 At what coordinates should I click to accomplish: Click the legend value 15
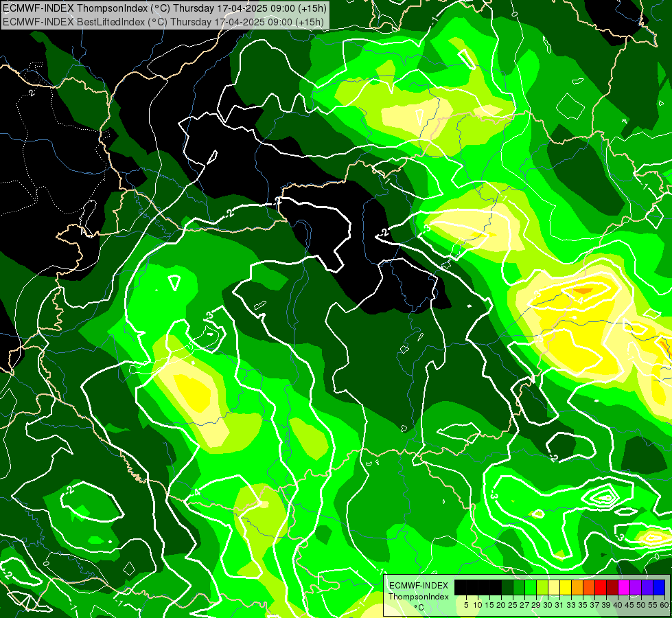[490, 605]
